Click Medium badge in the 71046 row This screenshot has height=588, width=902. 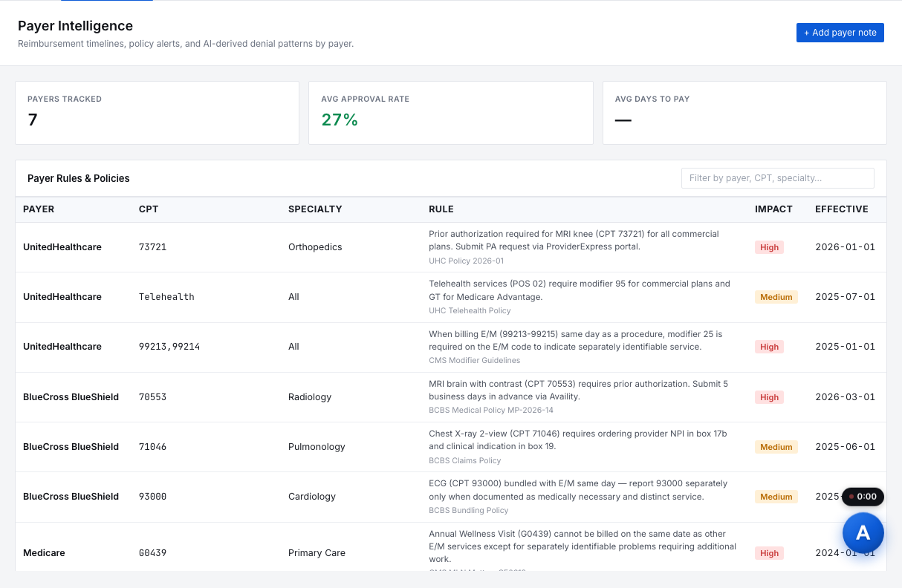click(x=776, y=447)
